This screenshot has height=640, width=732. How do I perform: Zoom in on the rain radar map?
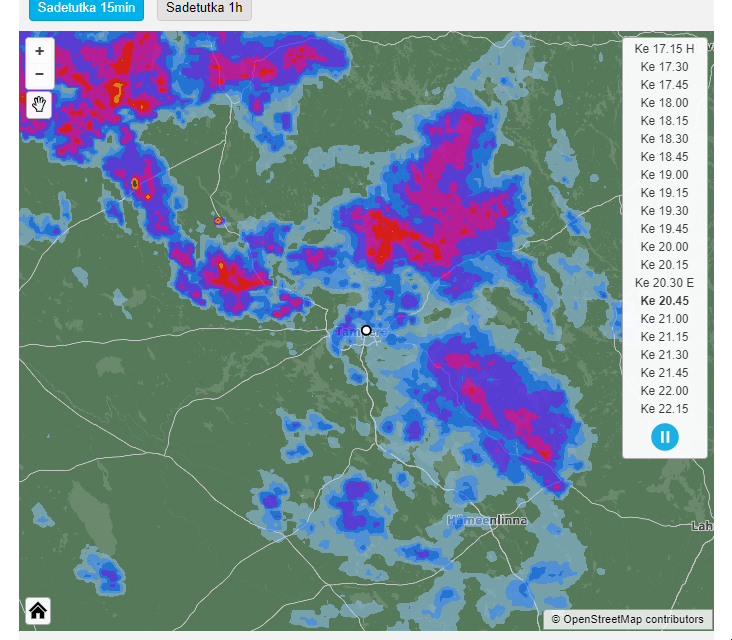(39, 51)
